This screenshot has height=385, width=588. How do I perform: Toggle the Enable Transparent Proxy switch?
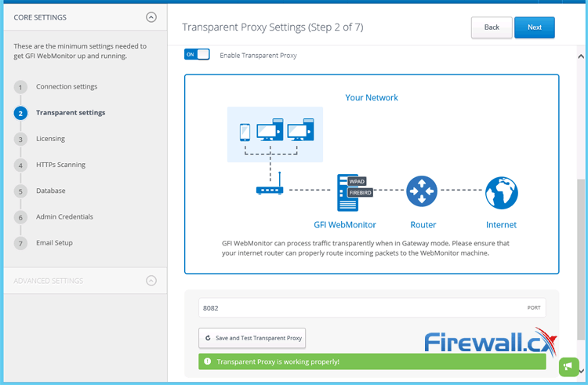pyautogui.click(x=197, y=54)
